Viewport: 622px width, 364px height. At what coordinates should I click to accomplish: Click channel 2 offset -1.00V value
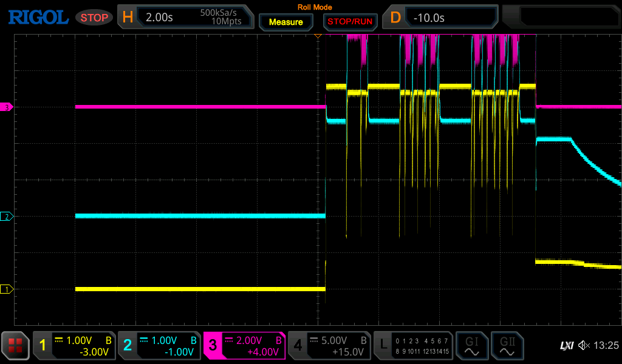[x=179, y=352]
